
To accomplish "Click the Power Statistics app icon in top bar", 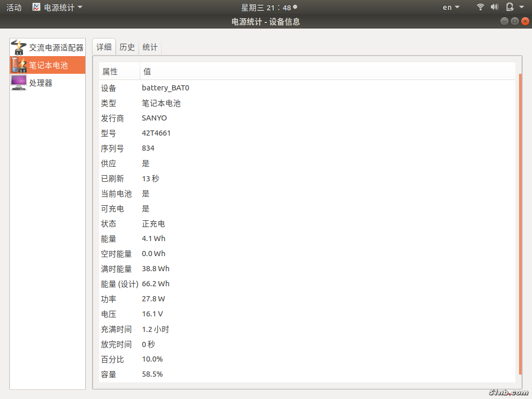I will [36, 7].
